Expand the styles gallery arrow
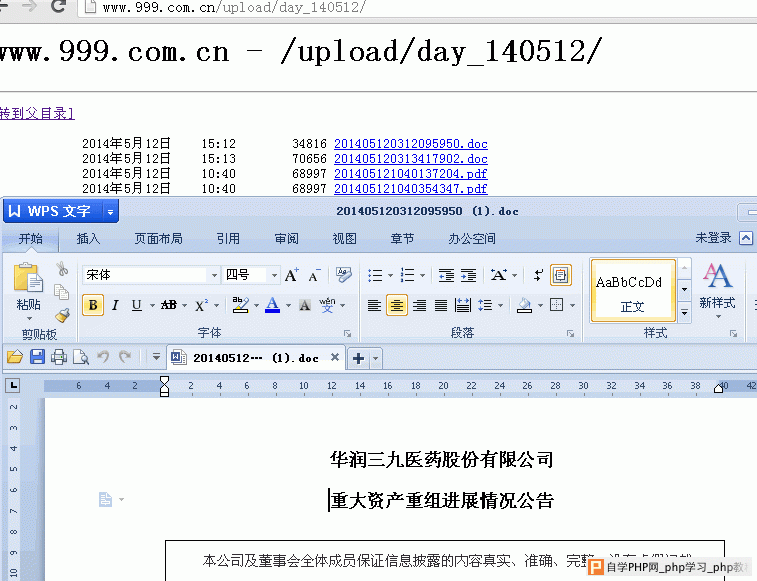The width and height of the screenshot is (757, 581). pos(684,313)
